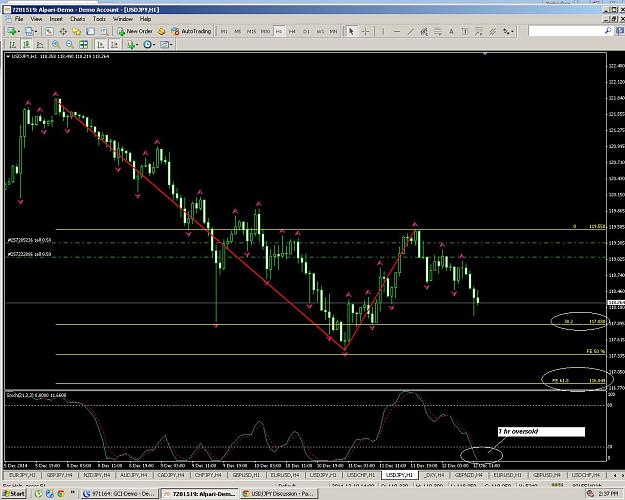Switch to bar chart icon
The width and height of the screenshot is (625, 500).
pyautogui.click(x=13, y=45)
